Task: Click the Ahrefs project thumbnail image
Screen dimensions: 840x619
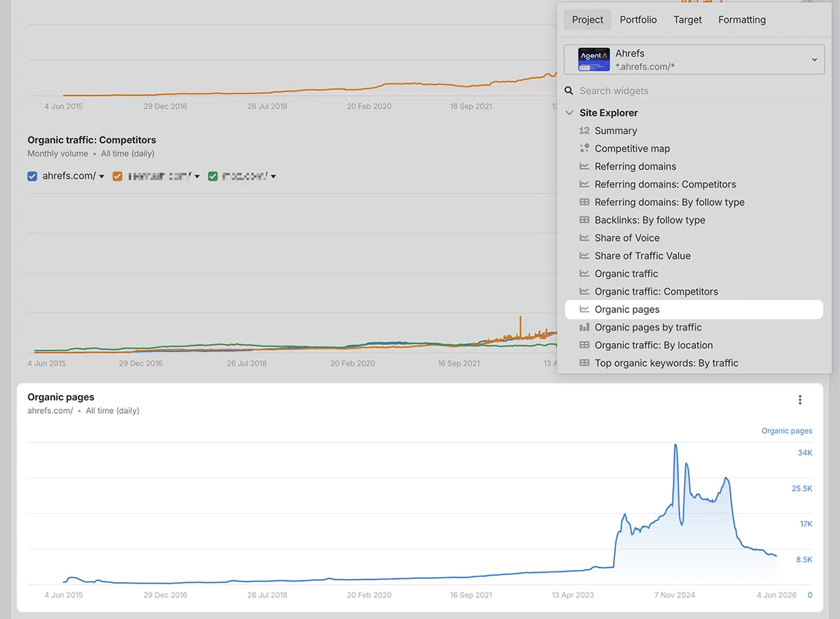Action: point(594,60)
